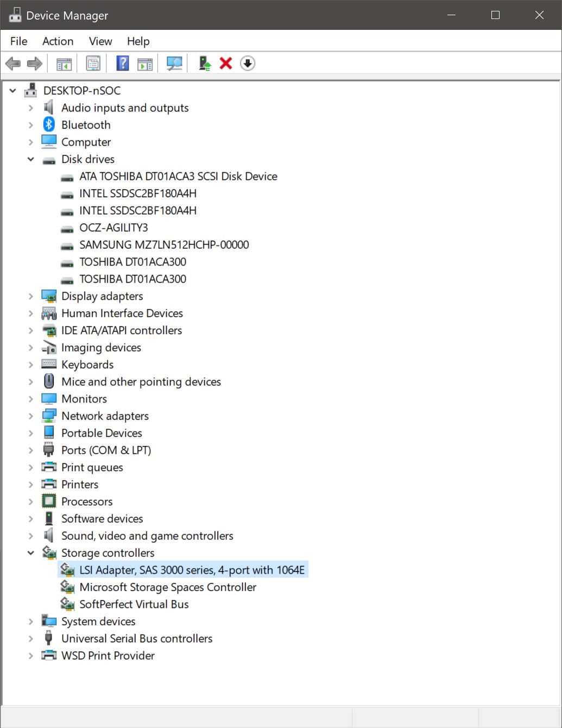Click the Disable device down-arrow icon
Screen dimensions: 562x728
pos(248,64)
